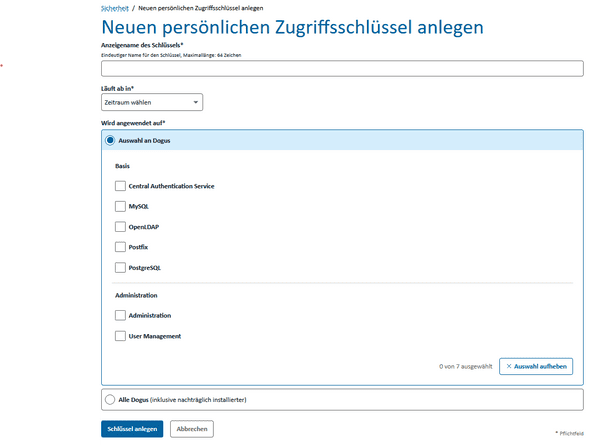
Task: Select the PostgreSQL checkbox
Action: [x=120, y=267]
